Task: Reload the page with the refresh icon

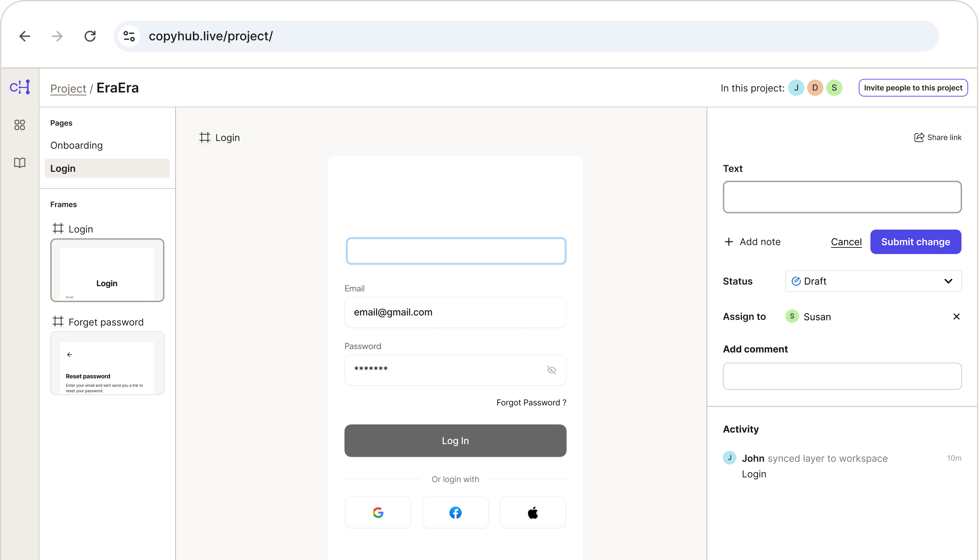Action: pos(90,36)
